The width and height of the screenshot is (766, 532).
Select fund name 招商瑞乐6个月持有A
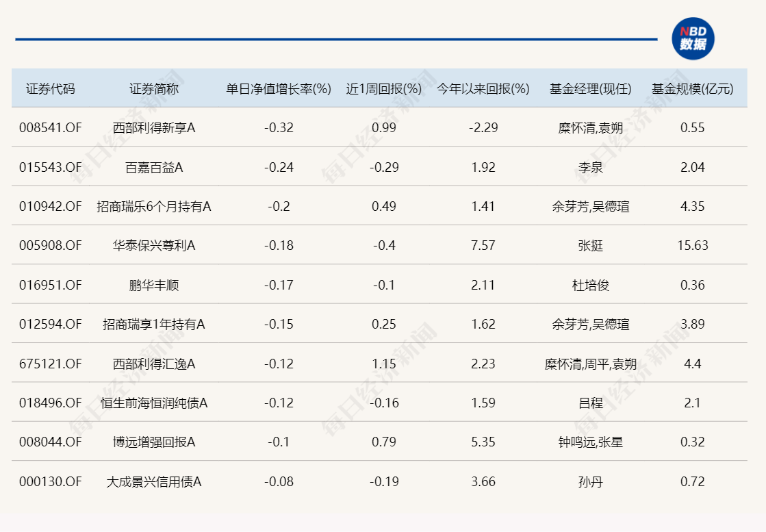click(x=154, y=207)
